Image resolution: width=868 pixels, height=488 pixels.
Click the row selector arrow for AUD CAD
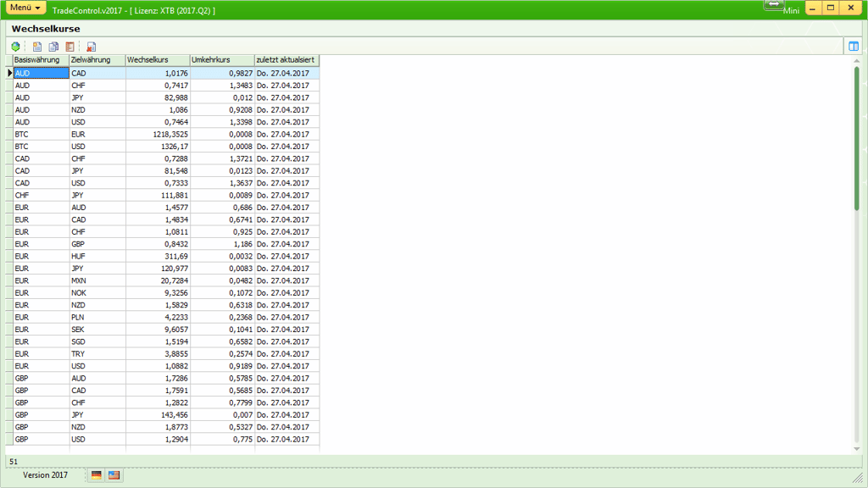click(x=9, y=73)
